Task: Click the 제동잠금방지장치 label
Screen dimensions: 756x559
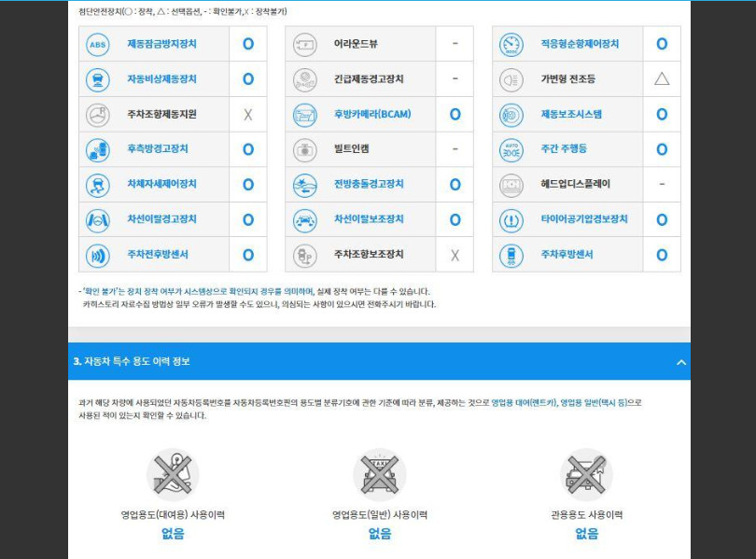Action: (x=162, y=44)
